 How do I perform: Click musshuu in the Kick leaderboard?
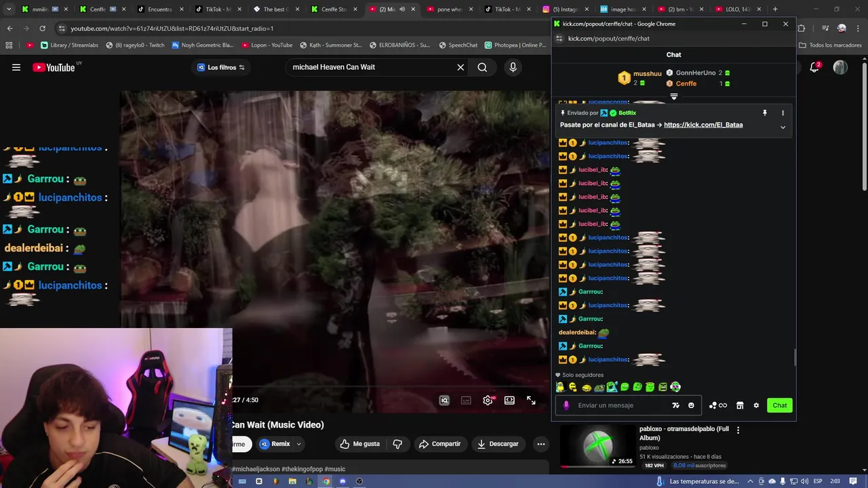pyautogui.click(x=647, y=74)
